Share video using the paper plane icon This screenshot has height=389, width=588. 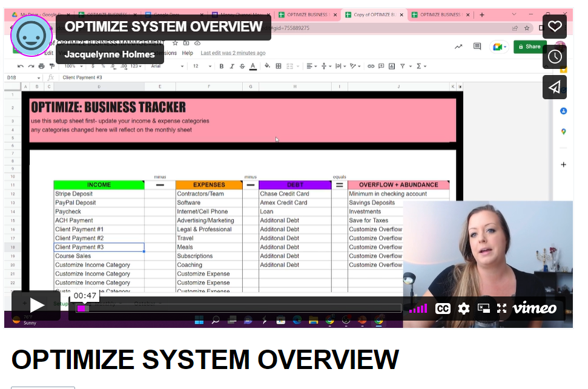555,88
